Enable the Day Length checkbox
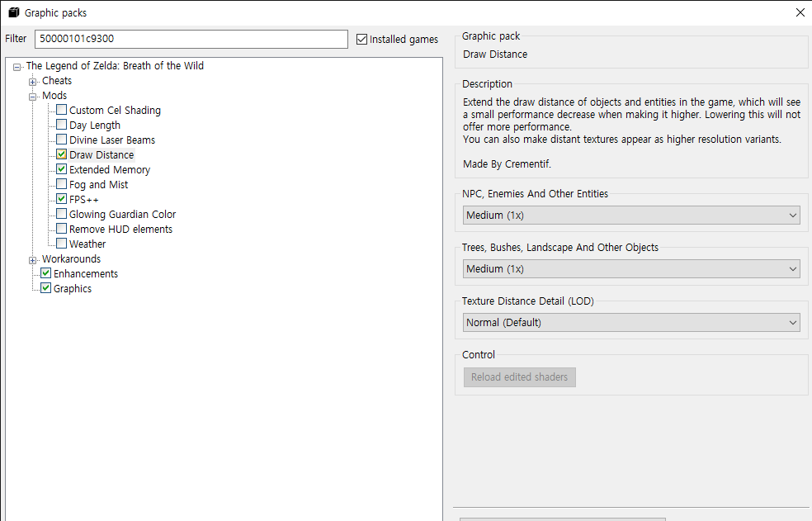 62,125
